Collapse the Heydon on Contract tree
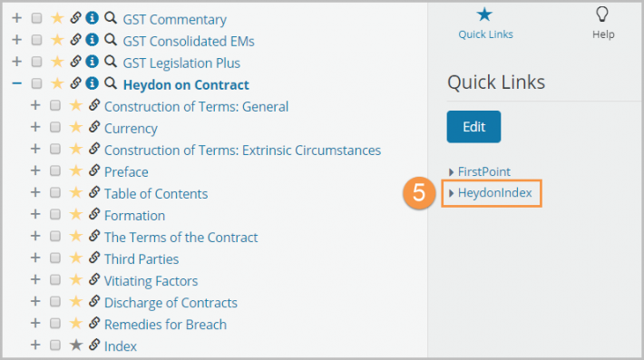 tap(17, 83)
